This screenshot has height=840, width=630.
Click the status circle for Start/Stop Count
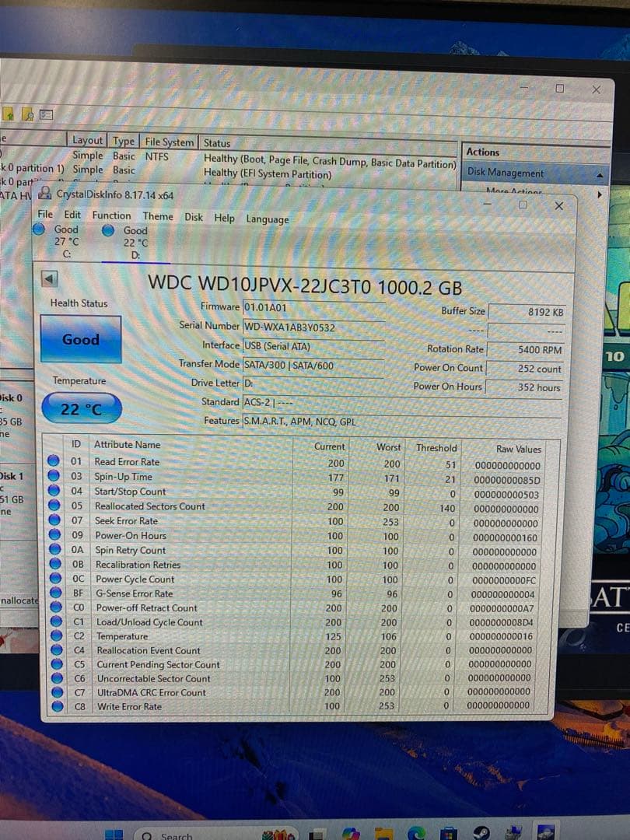54,490
